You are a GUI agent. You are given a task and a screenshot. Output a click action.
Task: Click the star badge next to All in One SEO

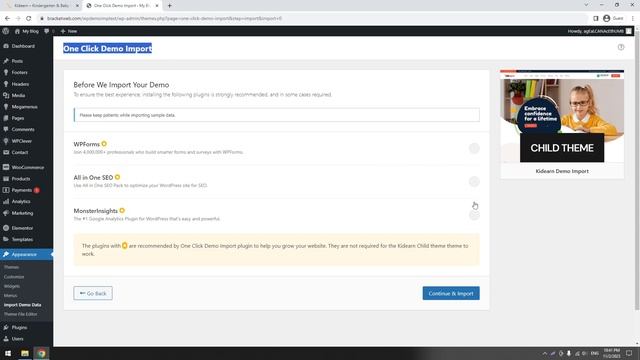(118, 178)
